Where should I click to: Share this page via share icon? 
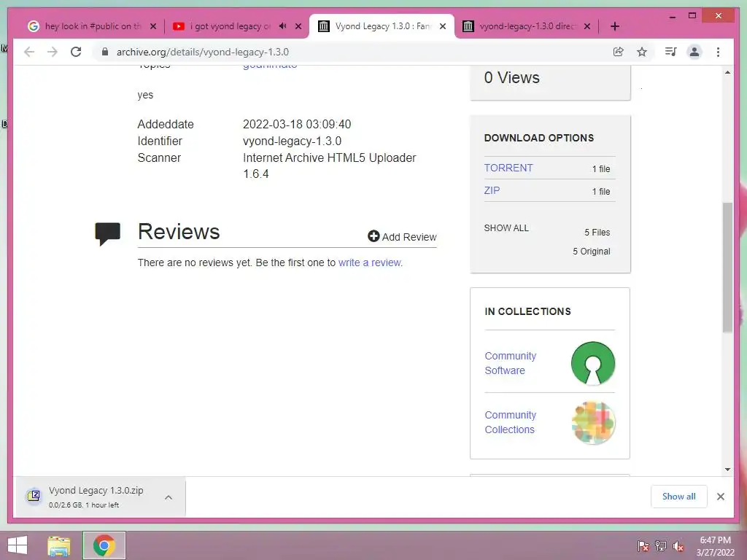tap(619, 52)
